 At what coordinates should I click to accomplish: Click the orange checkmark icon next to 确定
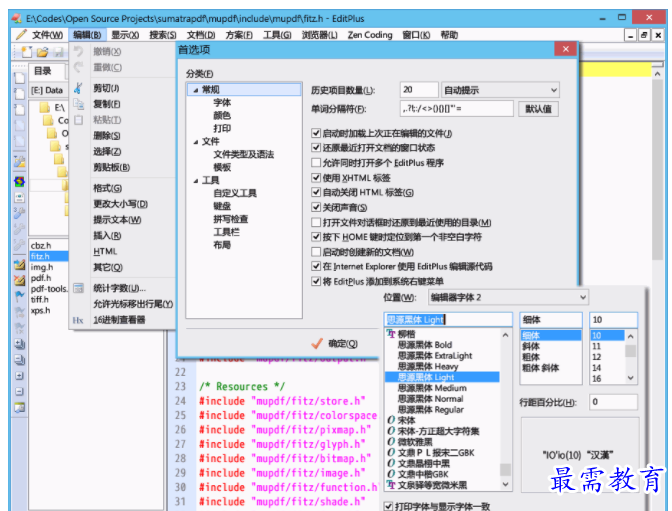pos(317,343)
